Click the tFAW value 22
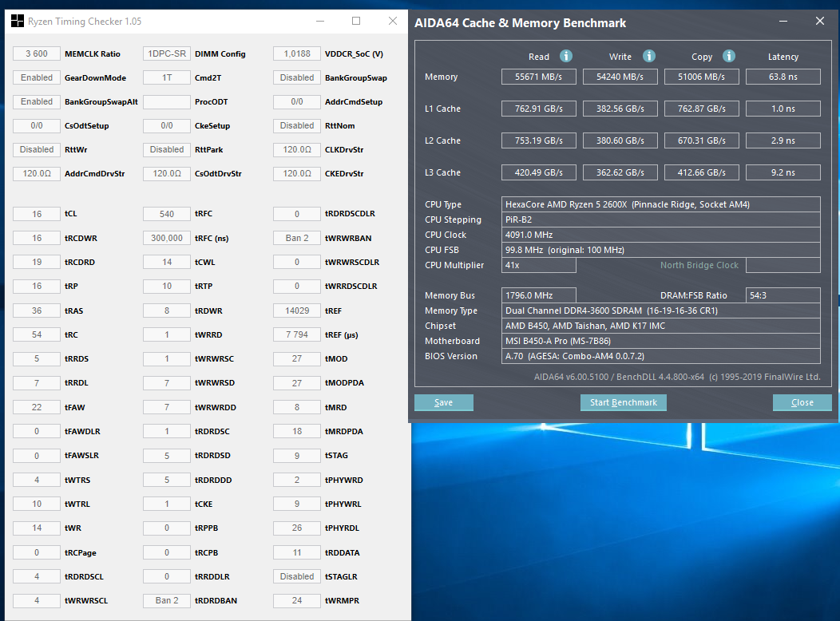The image size is (840, 621). click(x=37, y=407)
